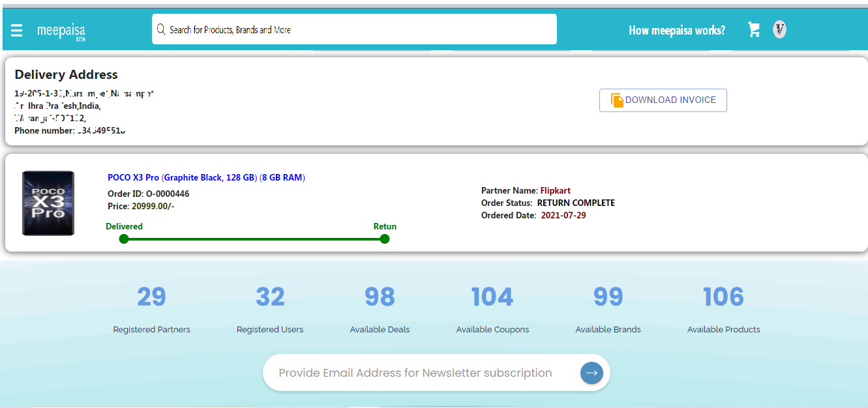Viewport: 868px width, 408px height.
Task: Open the POCO X3 Pro product thumbnail
Action: (x=48, y=203)
